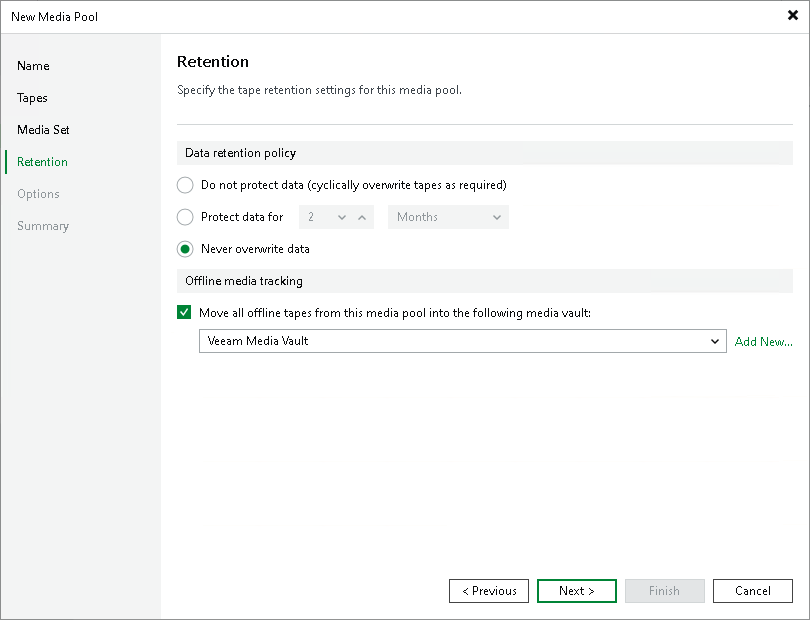Open the Media Set wizard step
This screenshot has width=810, height=620.
pos(43,130)
